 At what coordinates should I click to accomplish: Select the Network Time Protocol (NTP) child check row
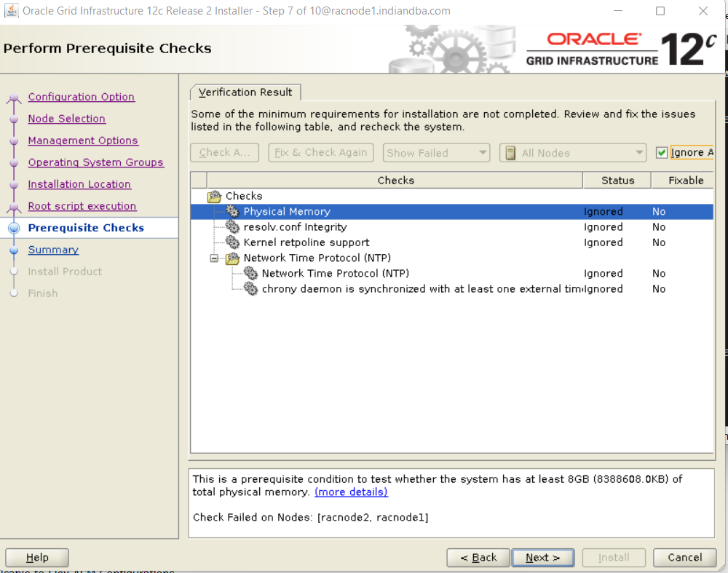click(x=452, y=274)
